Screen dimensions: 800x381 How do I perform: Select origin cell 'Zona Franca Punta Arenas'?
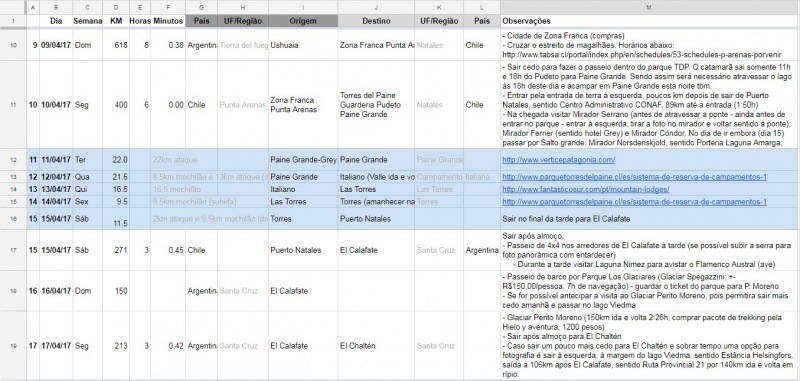303,105
